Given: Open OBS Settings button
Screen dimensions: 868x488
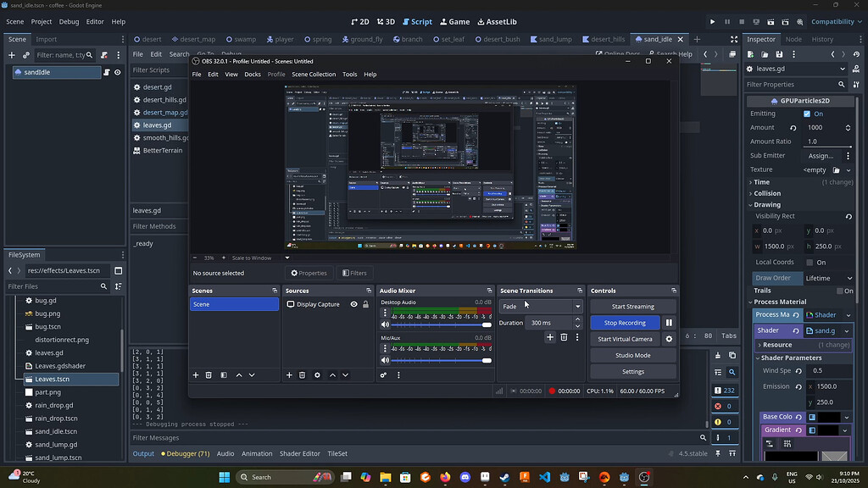Looking at the screenshot, I should (x=632, y=372).
